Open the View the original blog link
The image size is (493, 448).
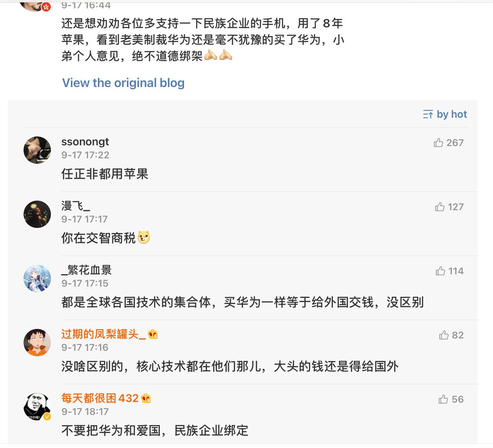[123, 83]
